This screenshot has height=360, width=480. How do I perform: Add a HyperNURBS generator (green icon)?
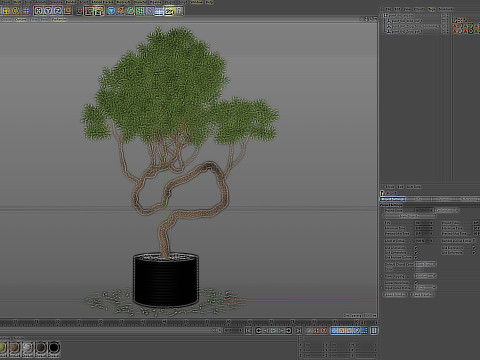(x=130, y=11)
